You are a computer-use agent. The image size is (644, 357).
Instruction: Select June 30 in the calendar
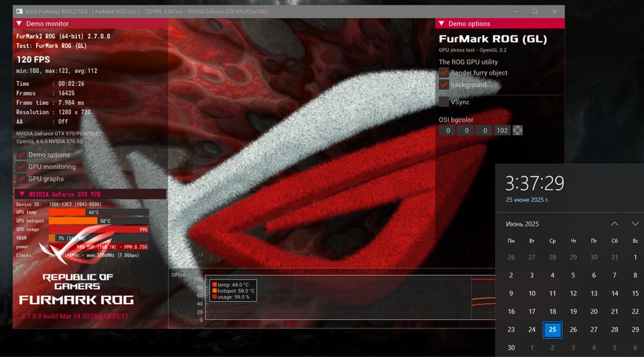click(511, 347)
